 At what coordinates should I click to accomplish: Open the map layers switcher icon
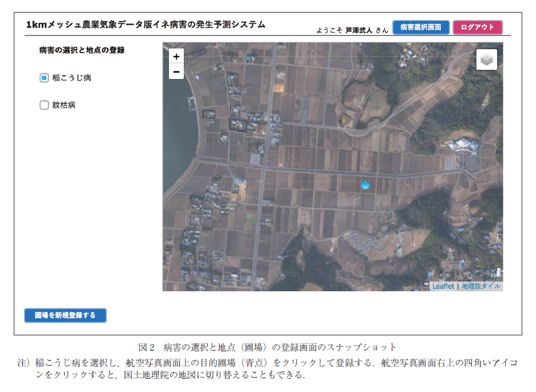click(487, 60)
